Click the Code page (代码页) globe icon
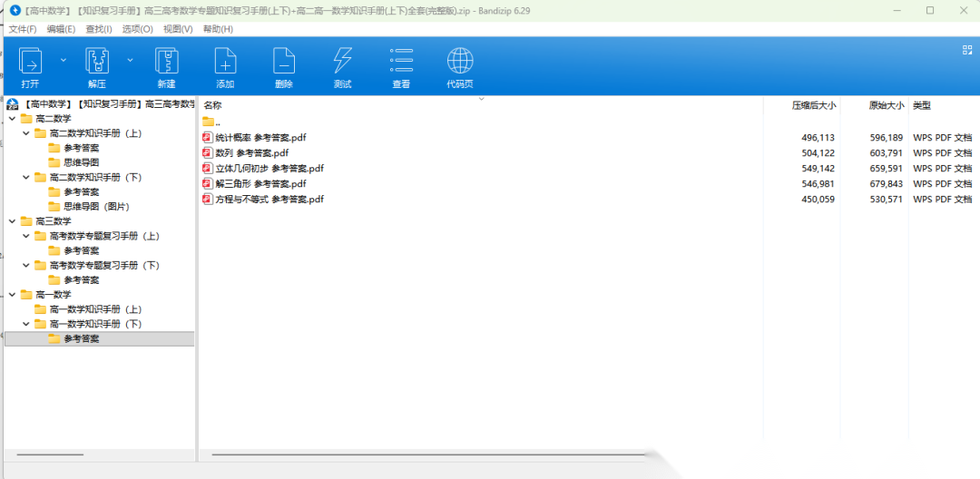 460,62
